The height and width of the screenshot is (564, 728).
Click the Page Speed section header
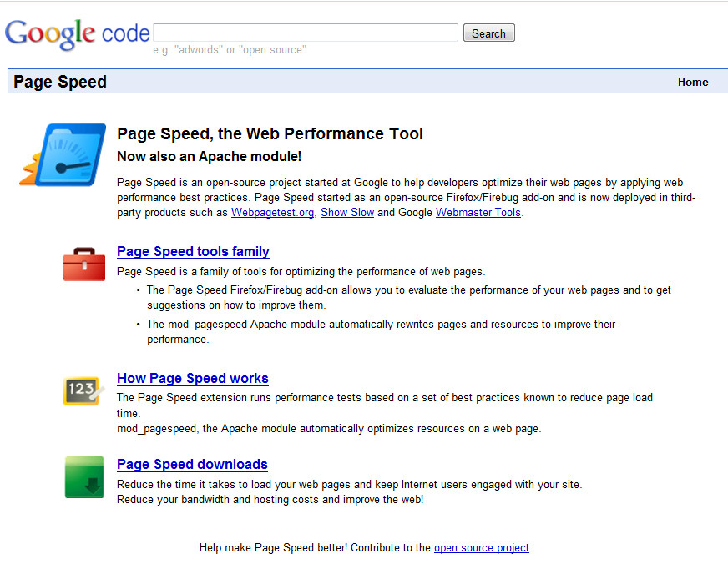pyautogui.click(x=59, y=82)
